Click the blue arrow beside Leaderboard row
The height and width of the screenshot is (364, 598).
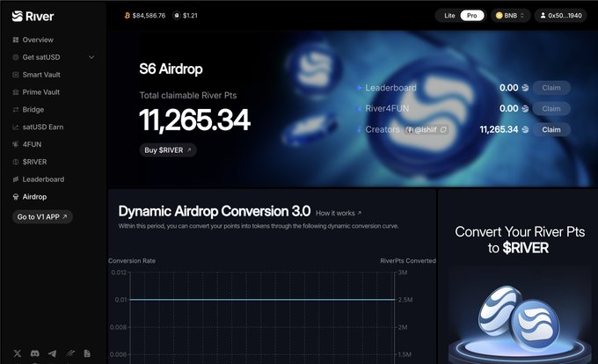coord(359,88)
